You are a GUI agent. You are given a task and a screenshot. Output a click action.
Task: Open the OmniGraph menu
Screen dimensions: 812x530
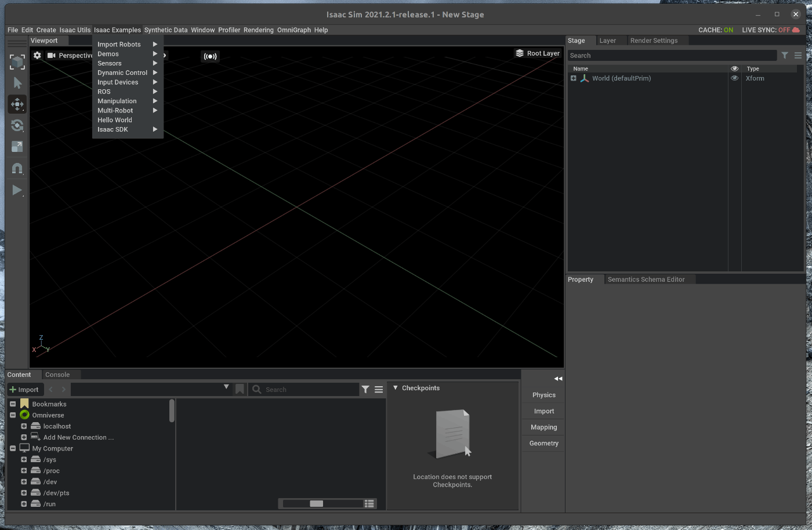coord(293,30)
